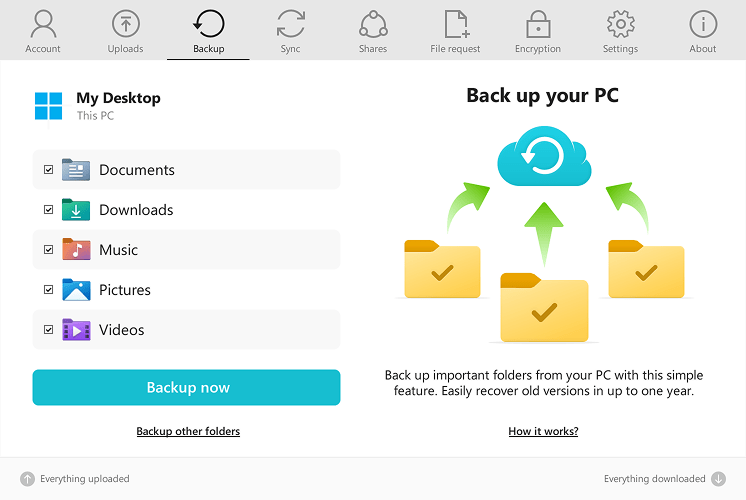The width and height of the screenshot is (746, 500).
Task: Toggle the Music folder checkbox
Action: [x=48, y=250]
